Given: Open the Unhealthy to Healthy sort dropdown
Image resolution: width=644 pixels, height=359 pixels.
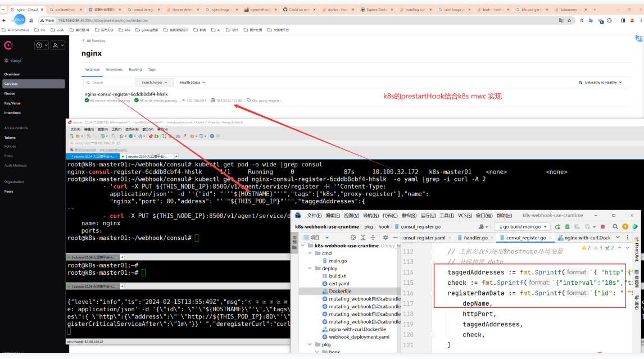Looking at the screenshot, I should pos(600,83).
